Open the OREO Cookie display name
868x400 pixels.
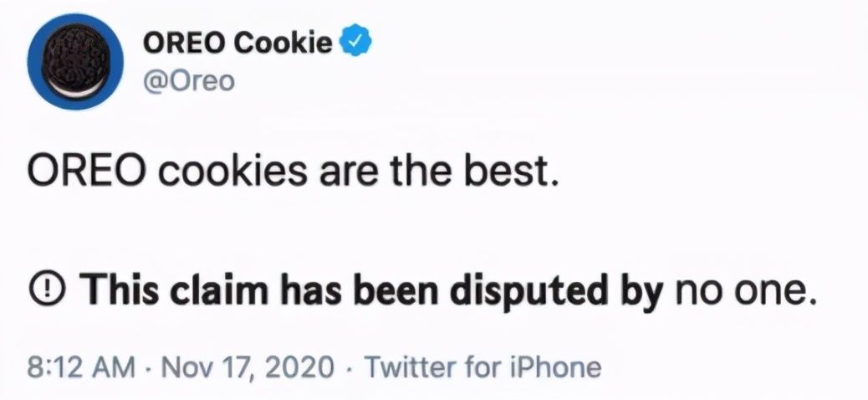(238, 41)
